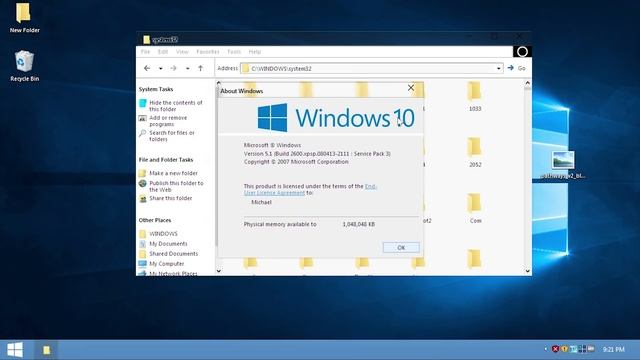Open the Help menu
The height and width of the screenshot is (360, 640).
click(x=255, y=52)
